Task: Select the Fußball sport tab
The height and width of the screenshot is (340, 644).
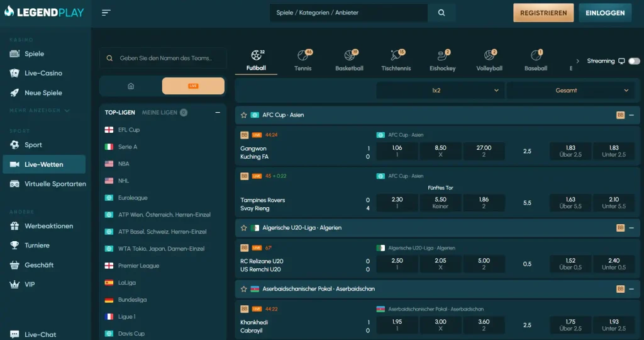Action: coord(257,60)
